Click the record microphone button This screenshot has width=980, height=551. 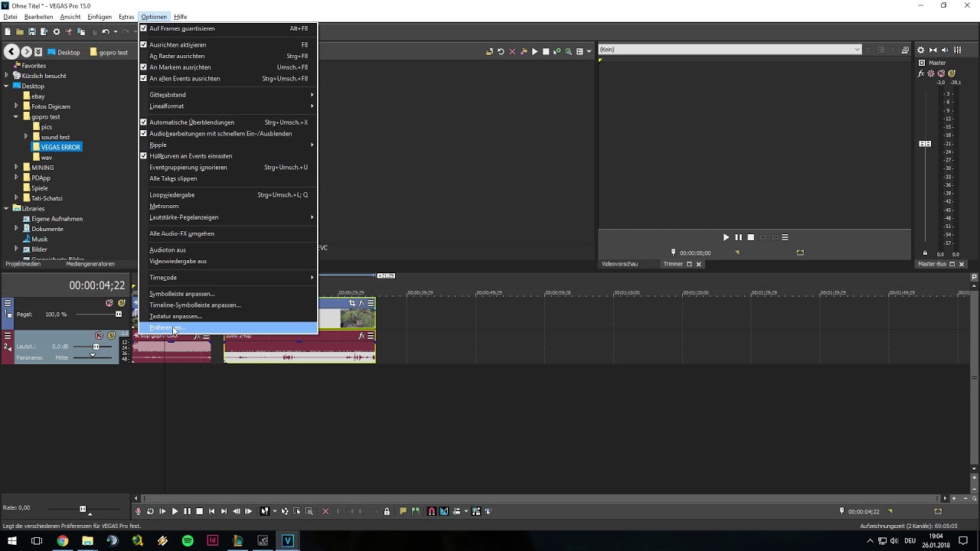coord(138,511)
